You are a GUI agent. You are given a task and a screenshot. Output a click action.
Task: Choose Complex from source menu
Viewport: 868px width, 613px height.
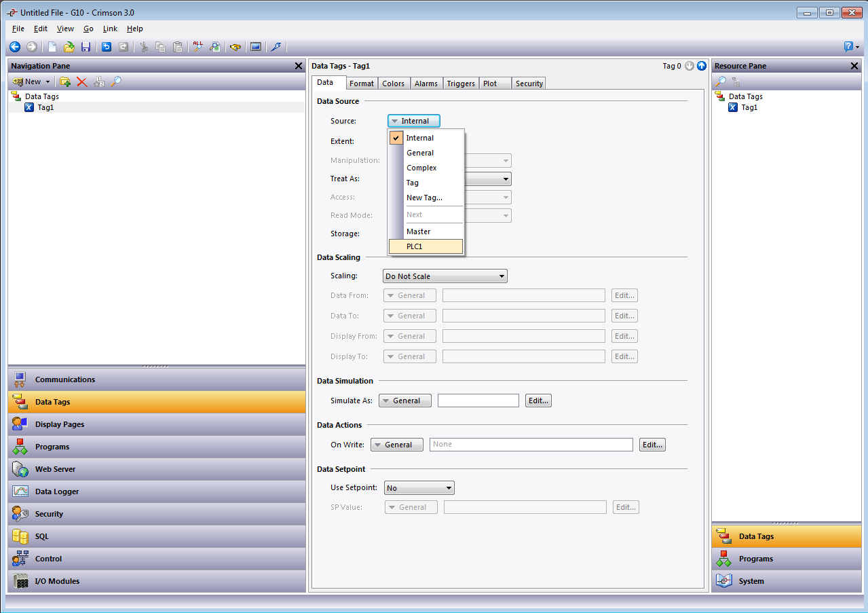(x=426, y=168)
